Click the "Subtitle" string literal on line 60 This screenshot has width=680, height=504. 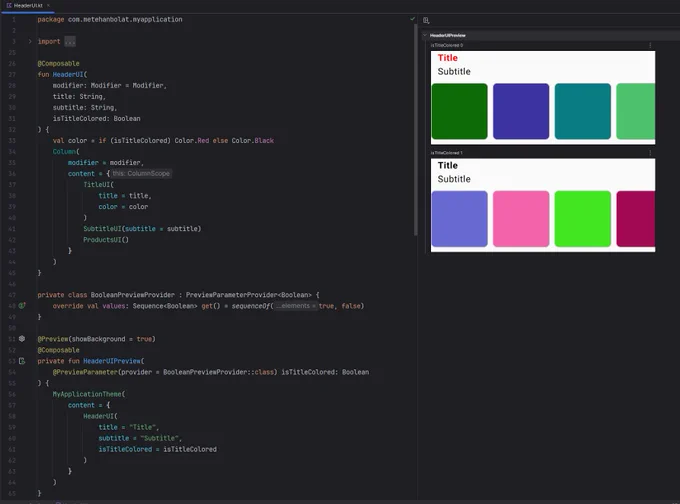point(159,439)
